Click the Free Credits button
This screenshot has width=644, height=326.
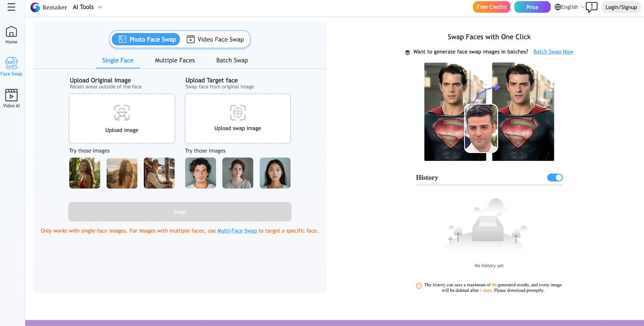(x=491, y=7)
